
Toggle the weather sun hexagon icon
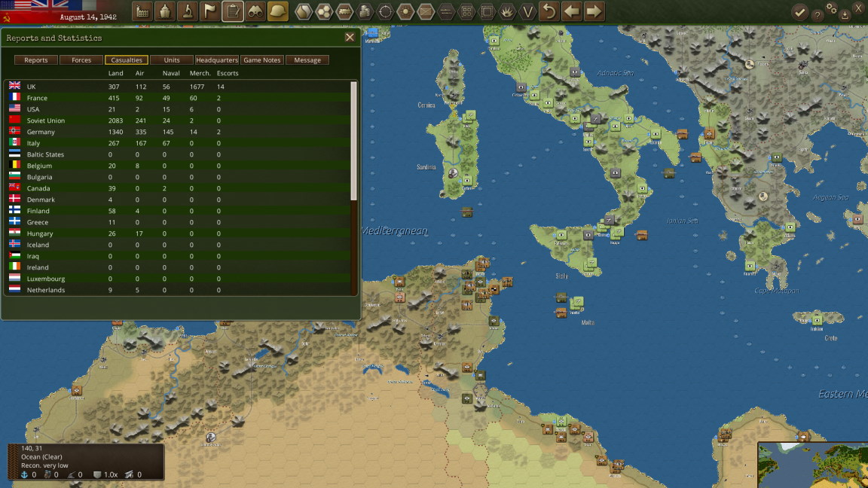pyautogui.click(x=406, y=11)
